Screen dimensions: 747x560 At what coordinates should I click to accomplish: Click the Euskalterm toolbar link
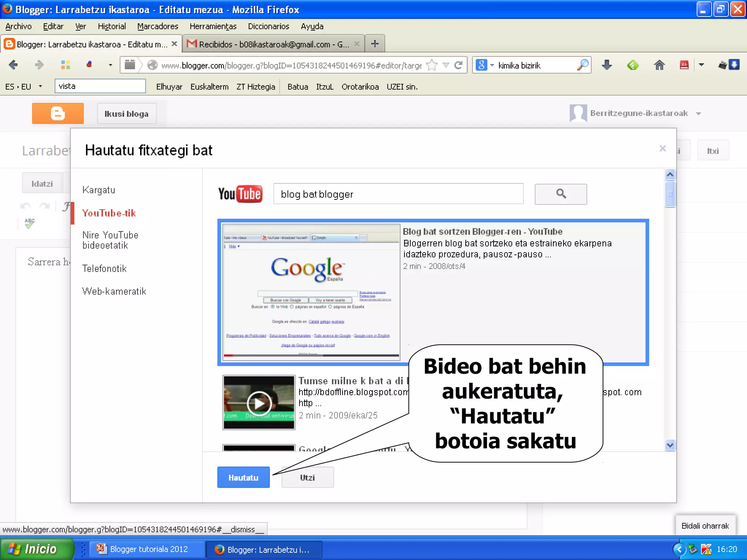[209, 87]
